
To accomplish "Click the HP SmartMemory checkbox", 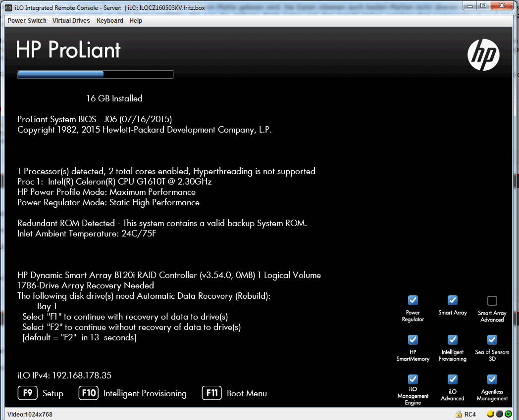I will point(413,340).
